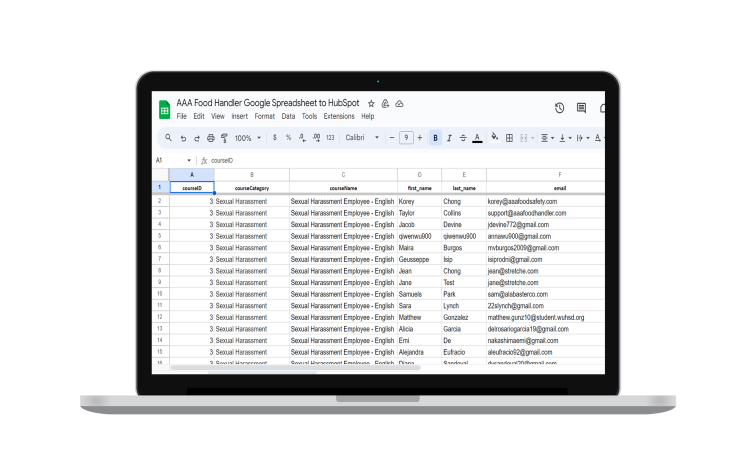756x470 pixels.
Task: Click the move document icon
Action: (385, 104)
